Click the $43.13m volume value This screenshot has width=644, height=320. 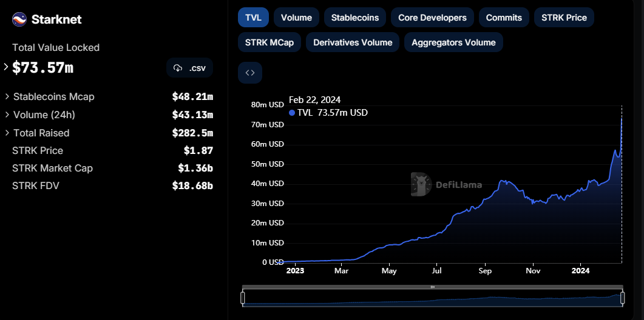click(192, 115)
